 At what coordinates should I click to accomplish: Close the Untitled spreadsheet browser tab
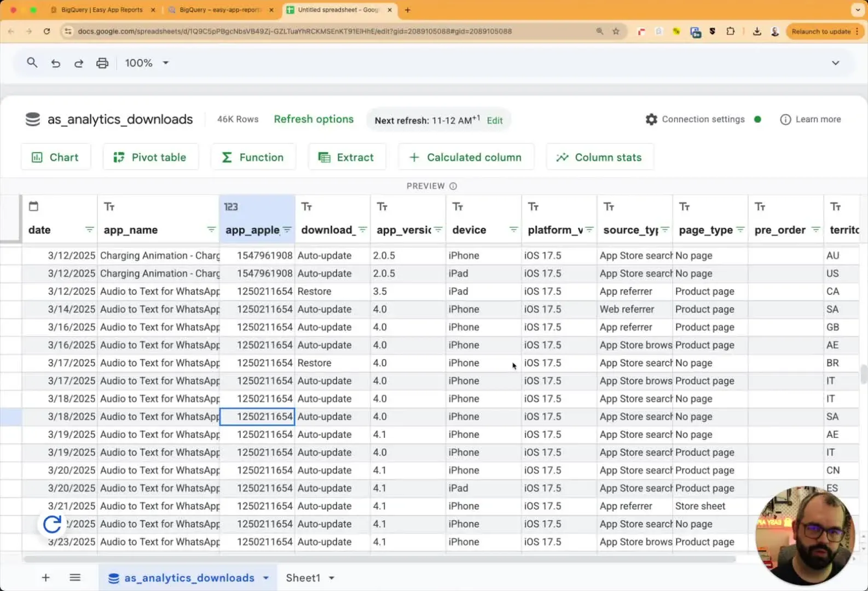pos(390,10)
